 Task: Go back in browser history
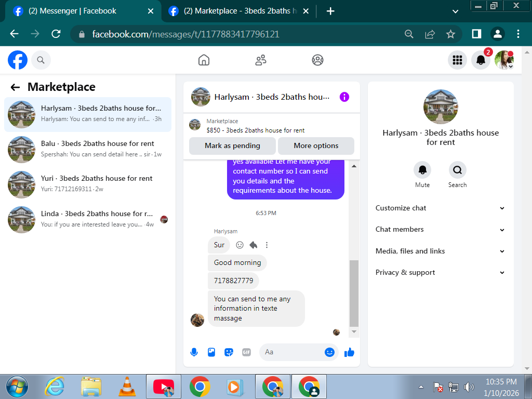point(14,34)
